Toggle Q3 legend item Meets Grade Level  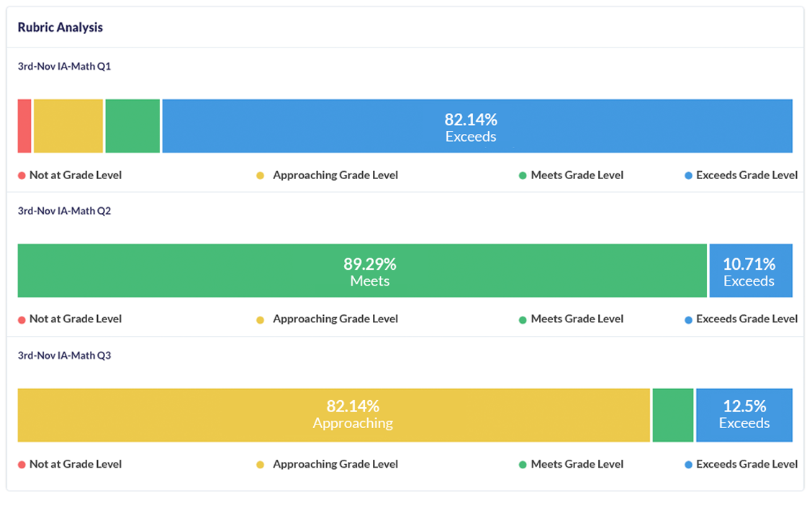pos(577,464)
